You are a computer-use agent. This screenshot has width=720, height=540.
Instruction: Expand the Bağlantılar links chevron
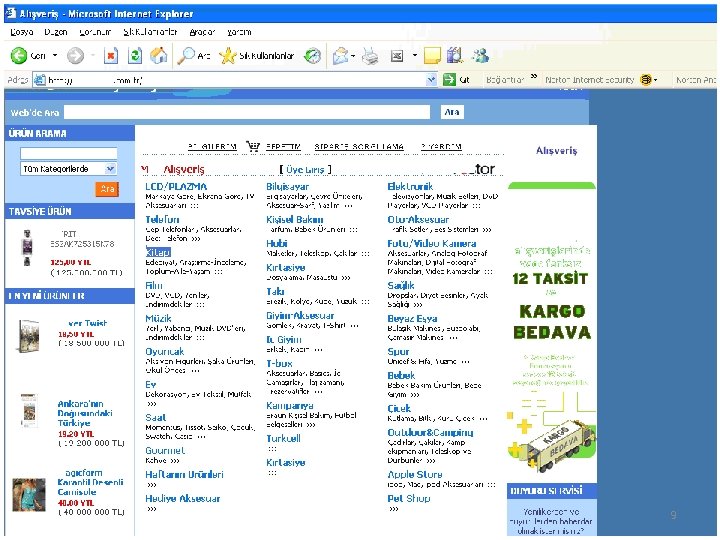(x=534, y=76)
